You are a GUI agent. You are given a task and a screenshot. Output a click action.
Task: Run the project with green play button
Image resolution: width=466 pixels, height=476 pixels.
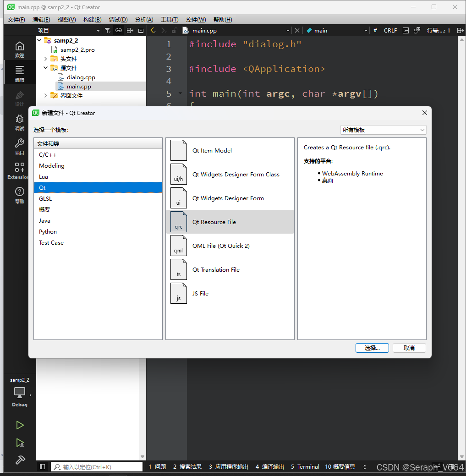coord(20,425)
